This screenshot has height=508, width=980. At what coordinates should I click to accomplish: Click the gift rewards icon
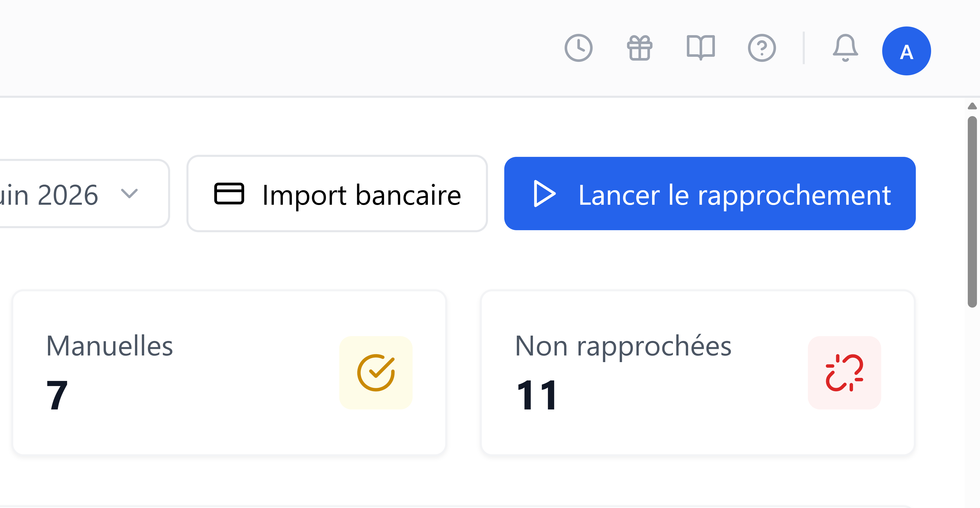click(x=639, y=48)
